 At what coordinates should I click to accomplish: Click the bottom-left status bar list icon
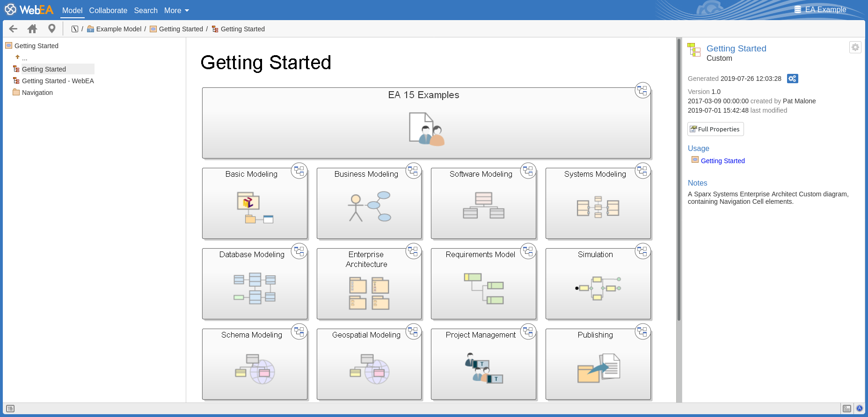10,409
